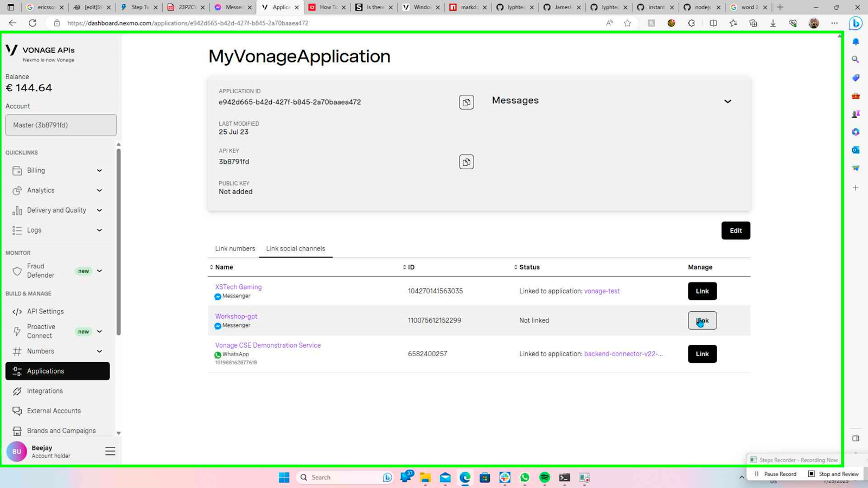The image size is (868, 488).
Task: Open Brands and Campaigns
Action: pos(61,430)
